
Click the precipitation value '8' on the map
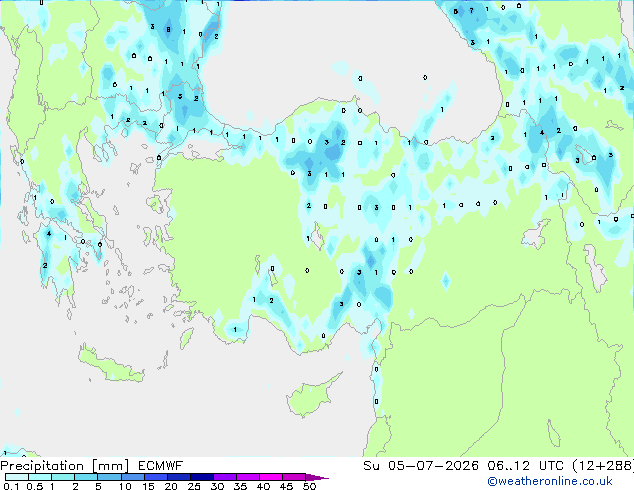(168, 29)
